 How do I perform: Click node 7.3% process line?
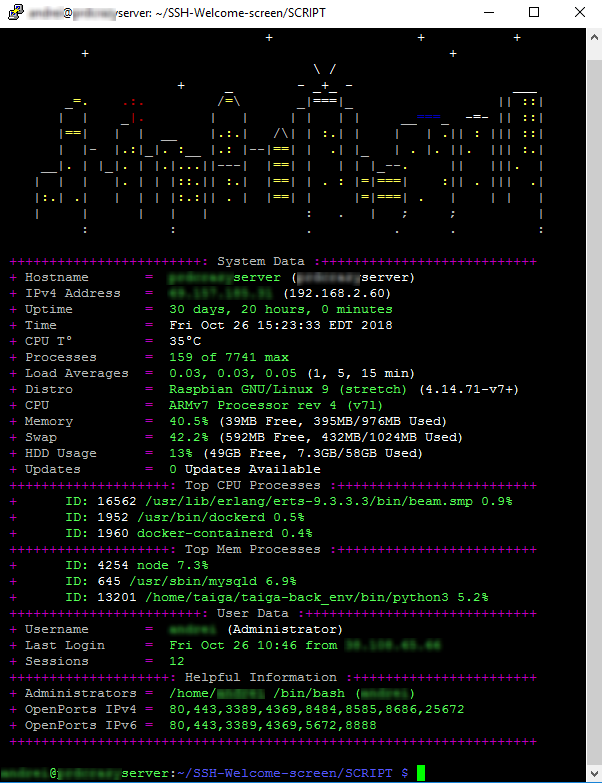tap(137, 565)
